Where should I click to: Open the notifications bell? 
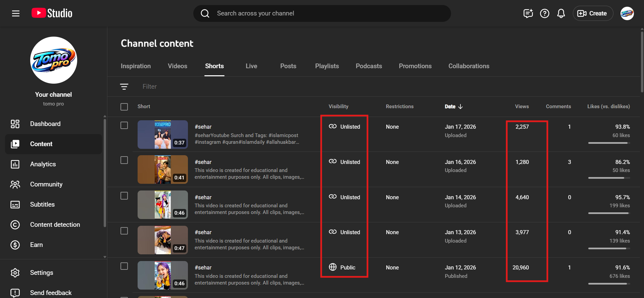click(x=561, y=13)
